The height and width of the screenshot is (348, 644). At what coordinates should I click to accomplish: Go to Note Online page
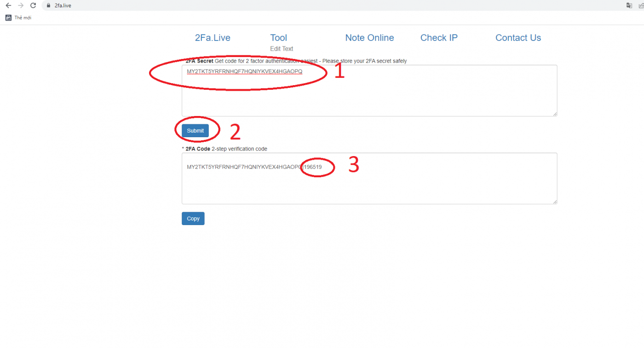[x=369, y=38]
